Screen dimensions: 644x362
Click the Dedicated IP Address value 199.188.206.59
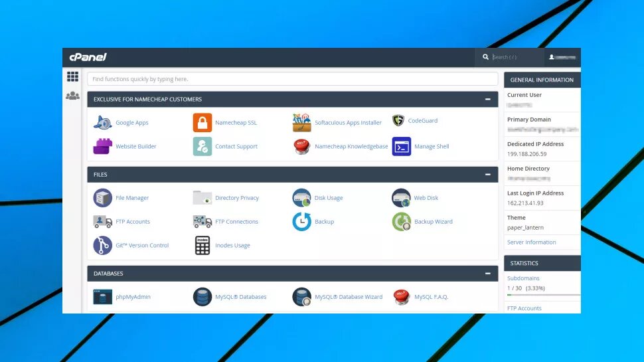(527, 154)
